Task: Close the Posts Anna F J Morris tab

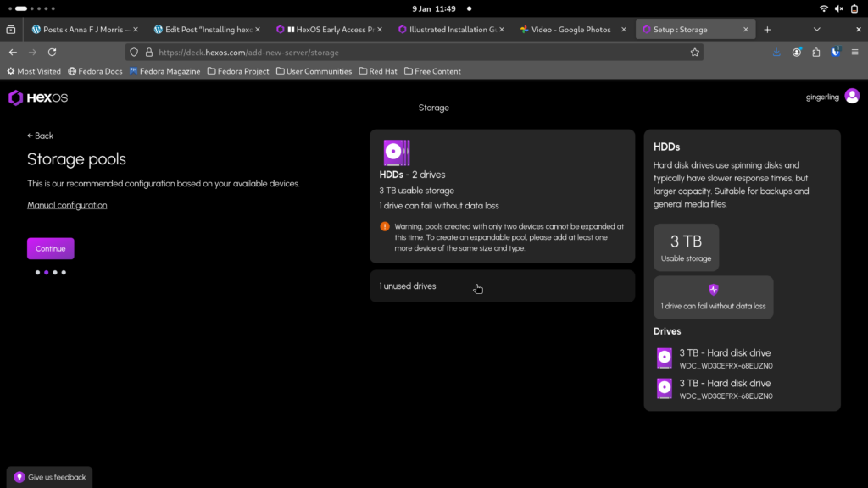Action: point(135,30)
